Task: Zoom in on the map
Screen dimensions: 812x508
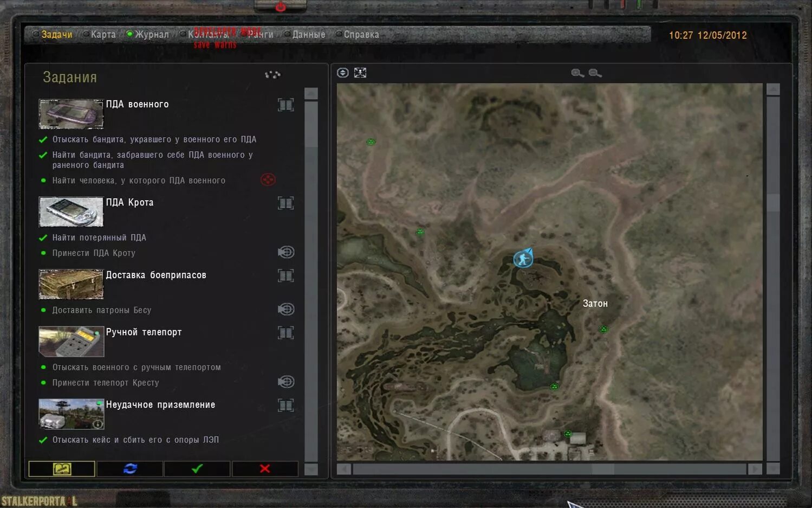Action: [577, 73]
